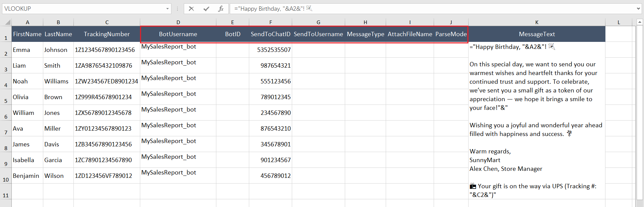Select column D header
This screenshot has width=644, height=207.
coord(178,22)
